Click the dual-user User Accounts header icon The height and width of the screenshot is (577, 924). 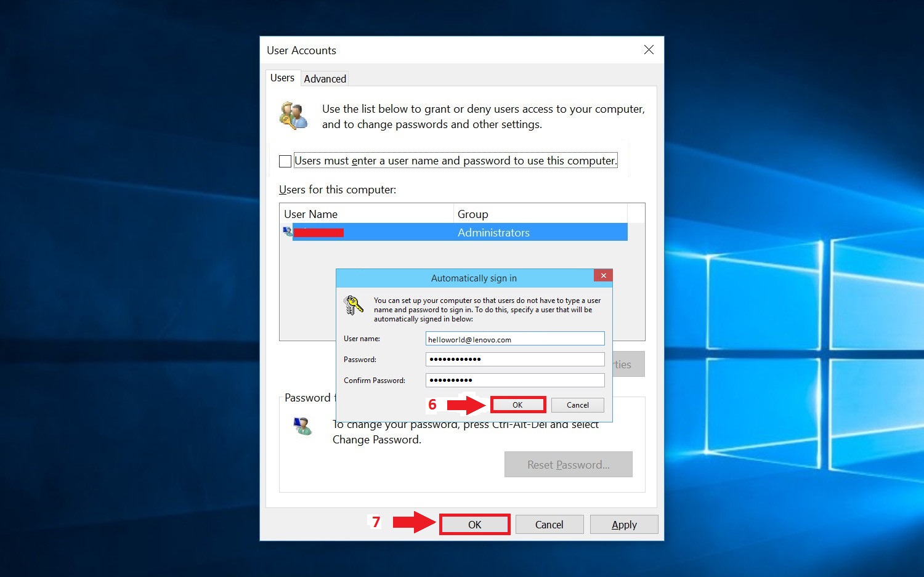(294, 116)
